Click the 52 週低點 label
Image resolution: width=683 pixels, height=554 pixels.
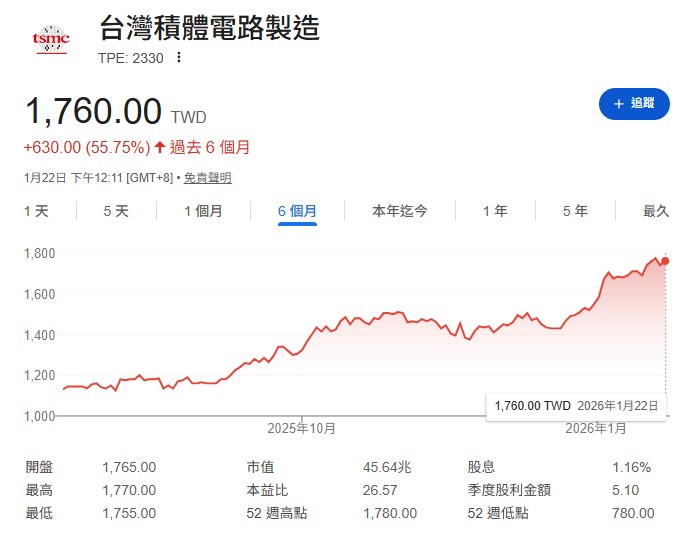tap(498, 513)
